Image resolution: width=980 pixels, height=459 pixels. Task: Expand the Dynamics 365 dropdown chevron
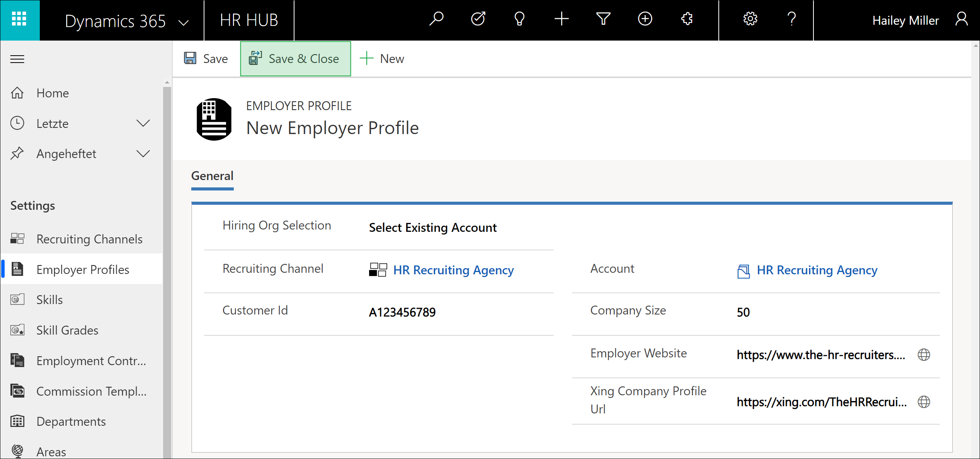(184, 22)
